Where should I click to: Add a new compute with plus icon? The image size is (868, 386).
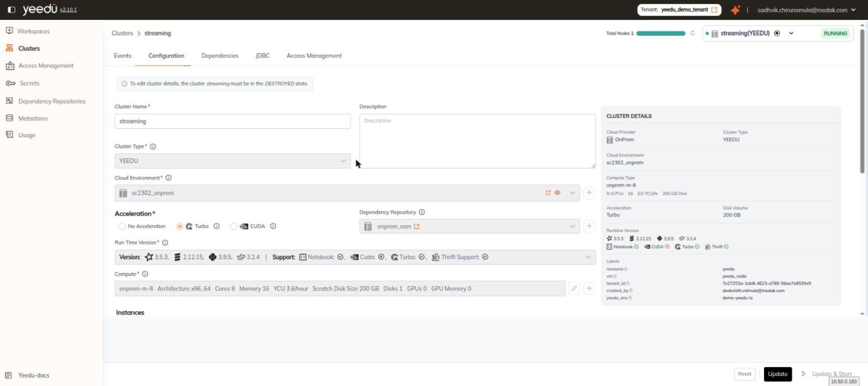pyautogui.click(x=589, y=289)
